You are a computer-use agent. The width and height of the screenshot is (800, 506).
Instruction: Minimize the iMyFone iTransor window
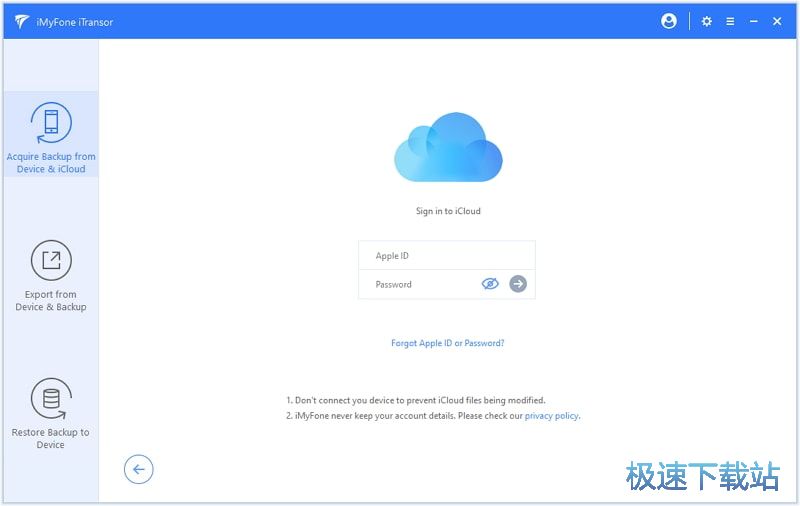point(754,21)
